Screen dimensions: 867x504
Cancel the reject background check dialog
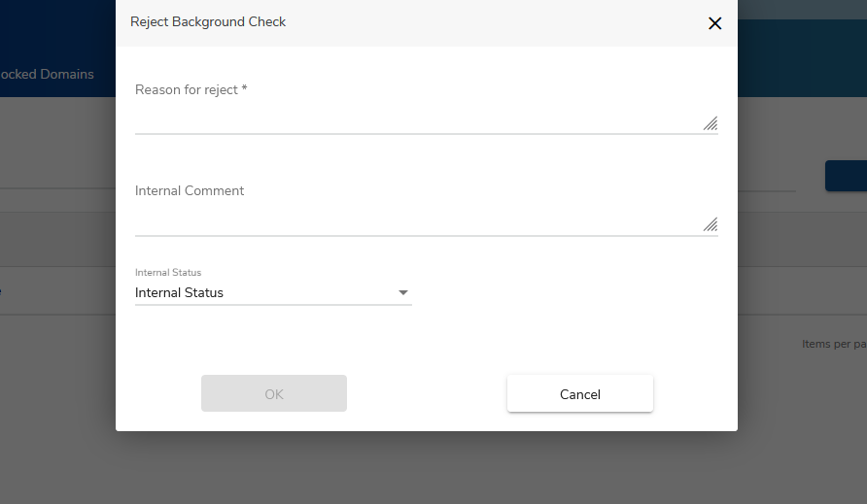click(x=580, y=393)
